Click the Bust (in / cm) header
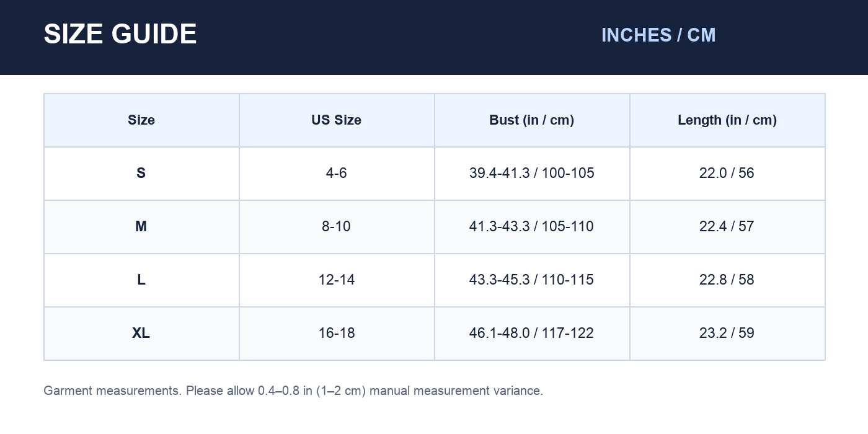 tap(532, 120)
